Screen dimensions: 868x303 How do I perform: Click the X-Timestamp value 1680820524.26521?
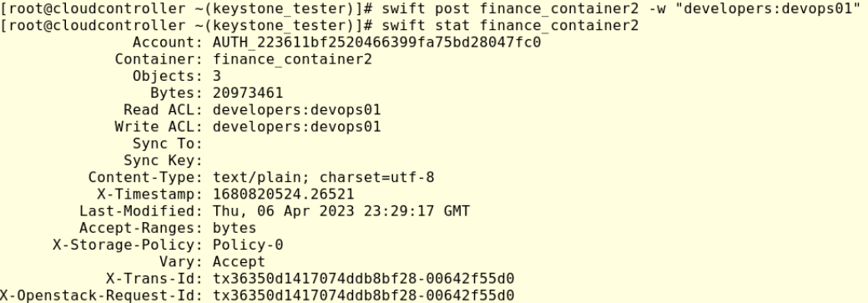pos(284,194)
